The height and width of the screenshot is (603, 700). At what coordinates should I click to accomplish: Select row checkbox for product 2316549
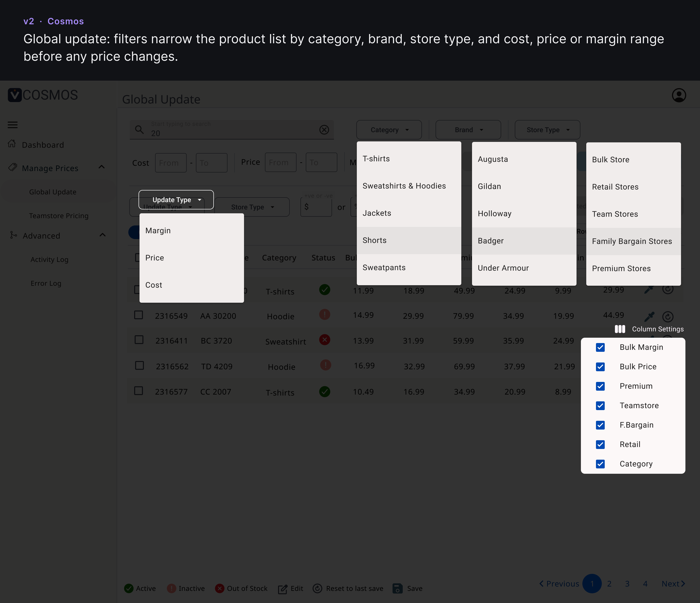click(x=139, y=315)
